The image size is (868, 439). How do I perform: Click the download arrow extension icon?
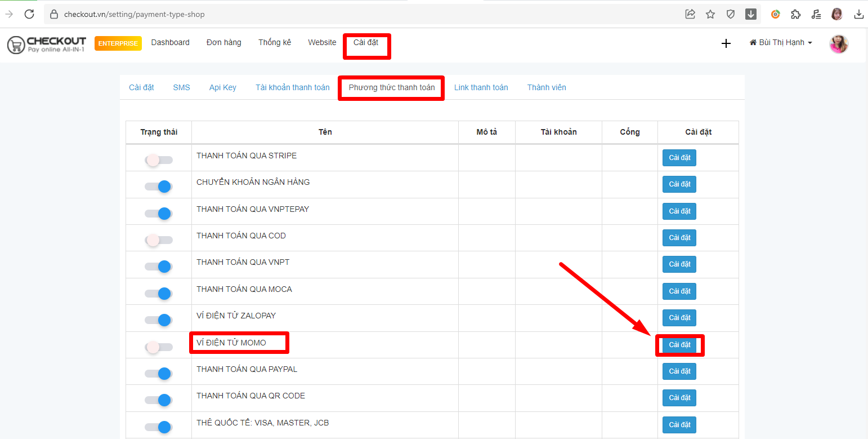tap(751, 14)
